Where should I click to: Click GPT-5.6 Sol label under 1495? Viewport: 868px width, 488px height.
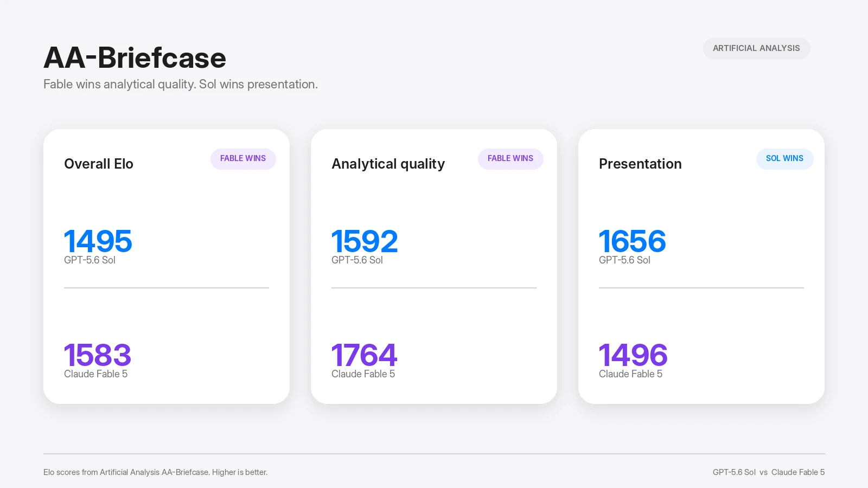(90, 260)
